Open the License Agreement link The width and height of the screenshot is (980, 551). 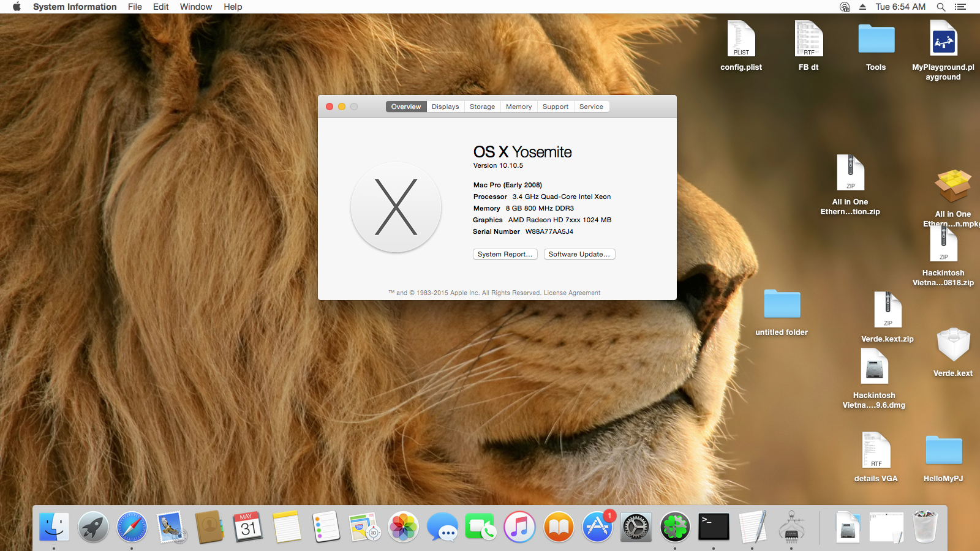click(572, 293)
